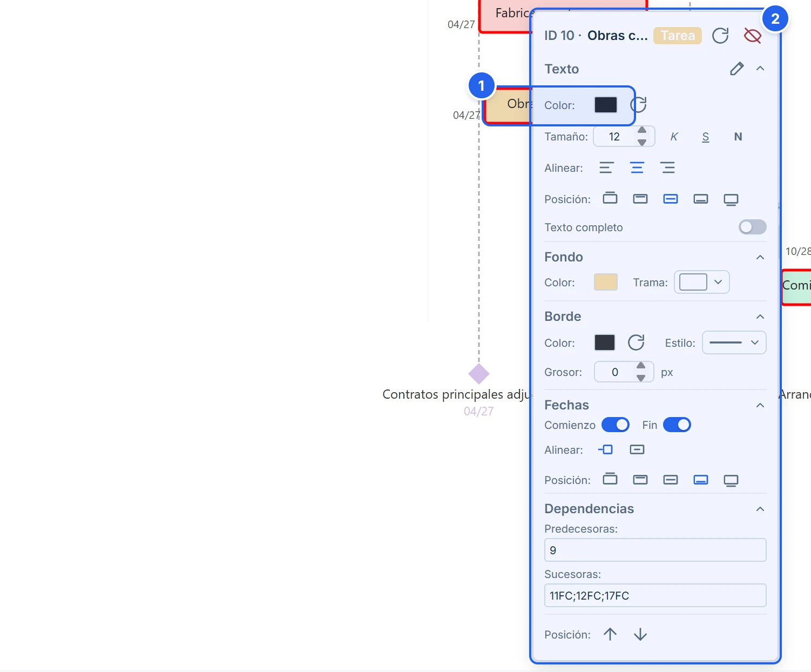
Task: Hide task with the crossed-eye icon
Action: point(752,36)
